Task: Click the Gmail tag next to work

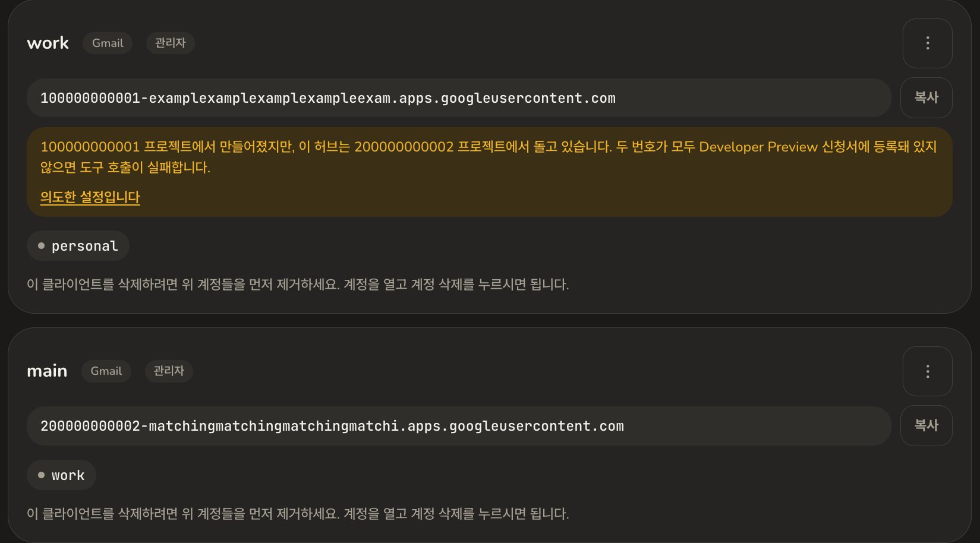Action: tap(108, 43)
